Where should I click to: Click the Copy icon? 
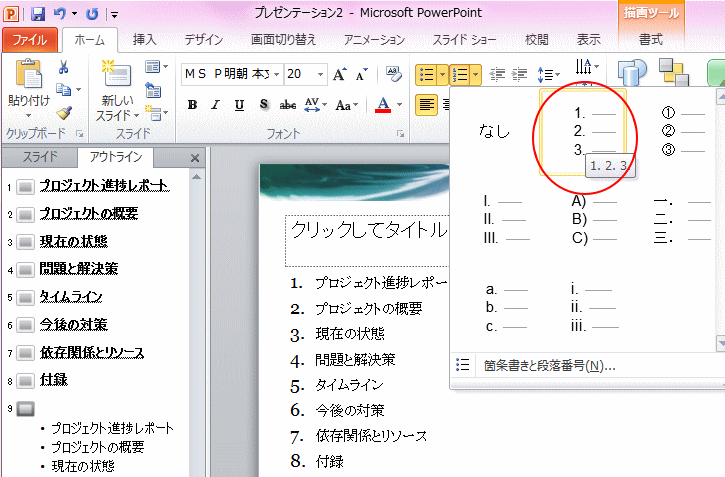[x=63, y=89]
